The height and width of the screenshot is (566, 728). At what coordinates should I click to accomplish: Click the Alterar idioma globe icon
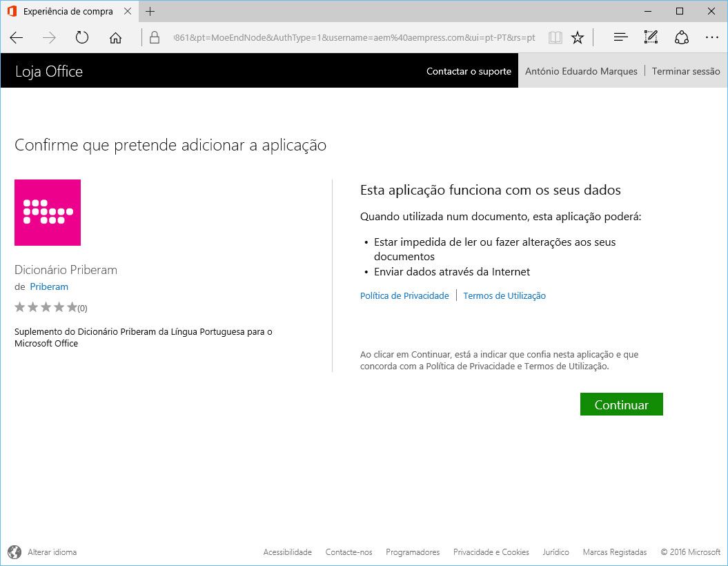click(x=14, y=552)
